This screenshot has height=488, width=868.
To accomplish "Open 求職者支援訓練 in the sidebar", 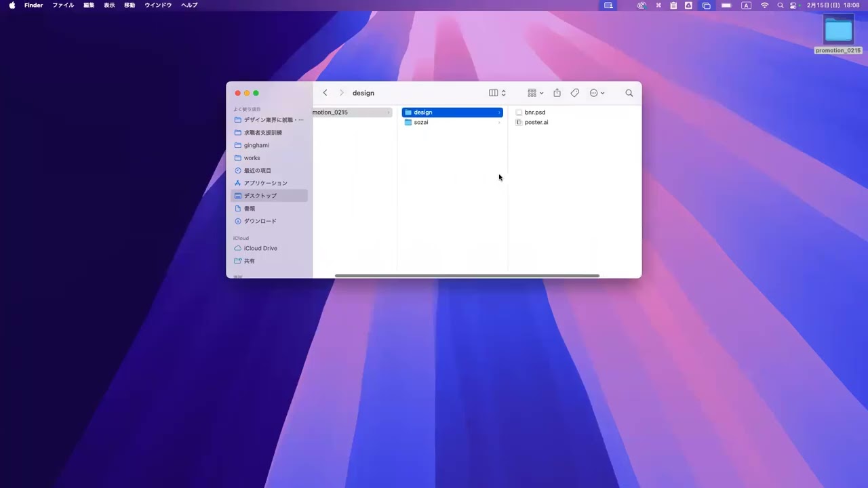I will click(x=269, y=132).
